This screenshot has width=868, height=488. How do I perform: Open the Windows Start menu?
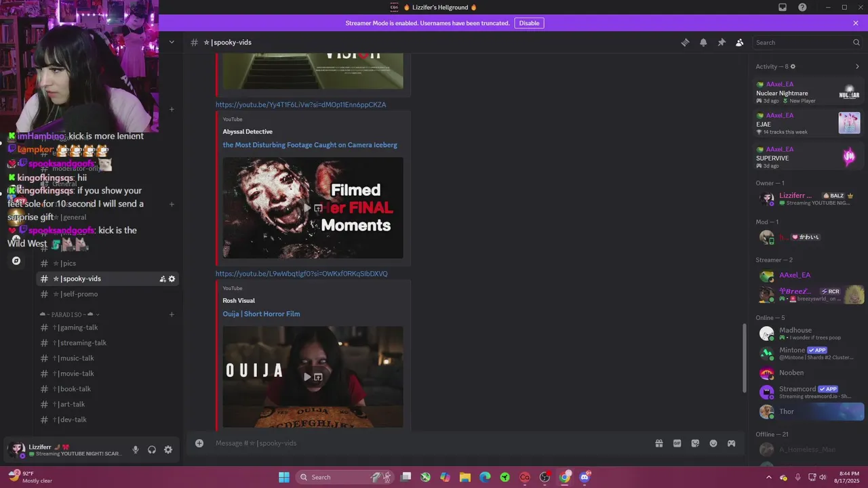(284, 477)
